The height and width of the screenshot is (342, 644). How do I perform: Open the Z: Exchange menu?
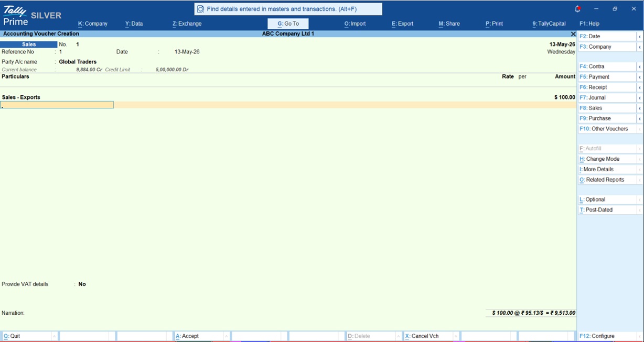click(187, 24)
